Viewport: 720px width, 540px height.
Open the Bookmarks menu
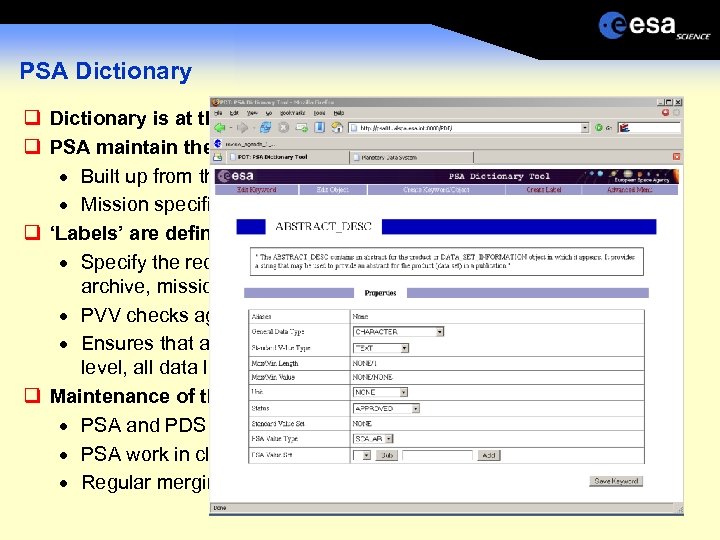[x=292, y=113]
